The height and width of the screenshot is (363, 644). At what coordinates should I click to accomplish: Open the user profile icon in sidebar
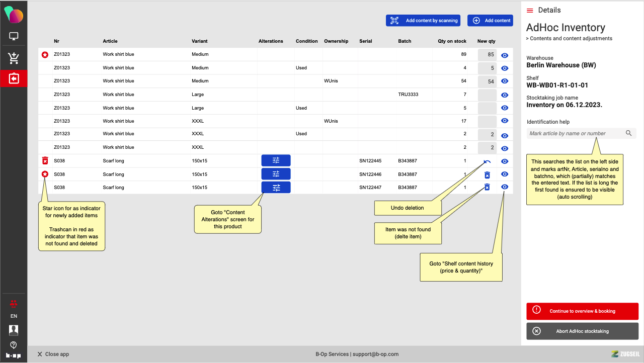click(x=14, y=330)
